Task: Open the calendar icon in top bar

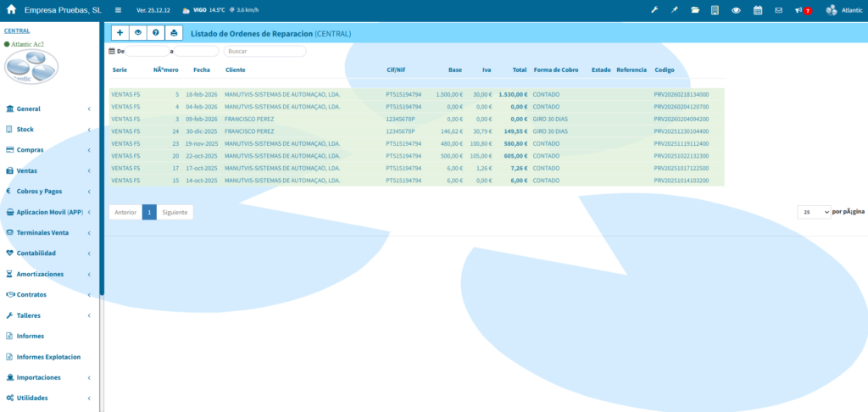Action: [x=758, y=10]
